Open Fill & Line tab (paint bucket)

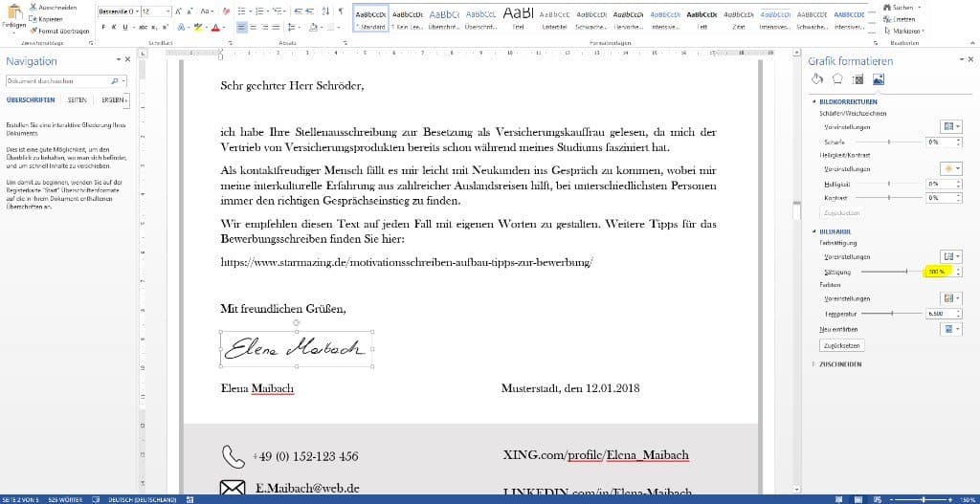click(x=817, y=78)
